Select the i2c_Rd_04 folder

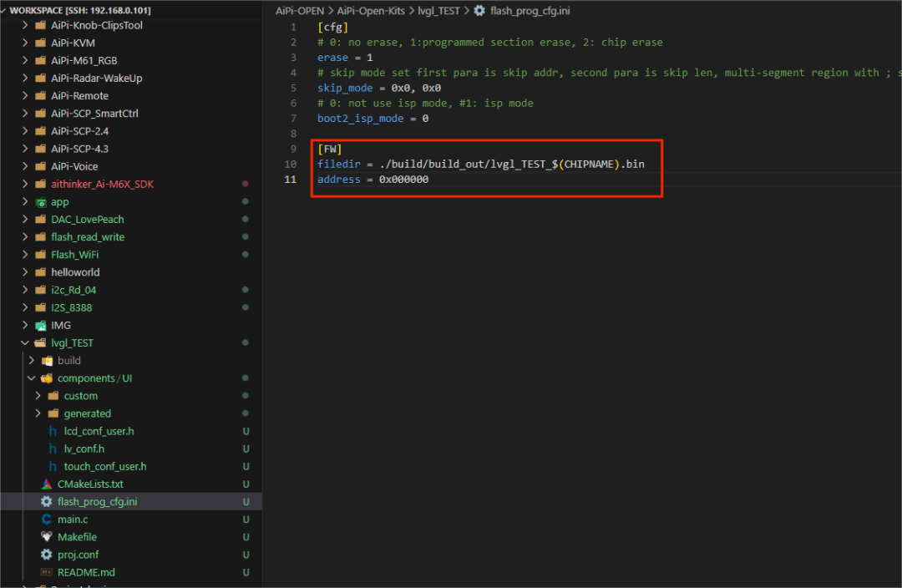[x=131, y=290]
